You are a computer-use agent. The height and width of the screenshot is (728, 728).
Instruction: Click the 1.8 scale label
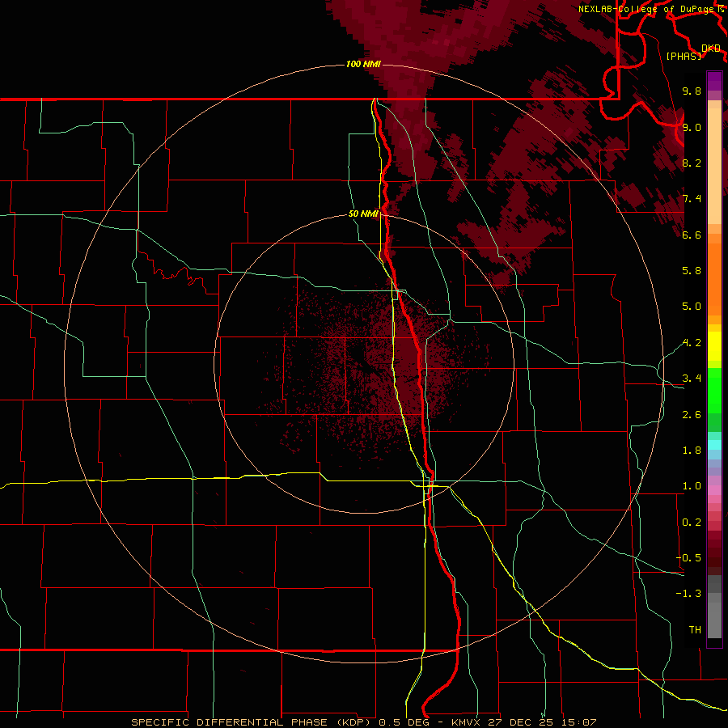[692, 451]
